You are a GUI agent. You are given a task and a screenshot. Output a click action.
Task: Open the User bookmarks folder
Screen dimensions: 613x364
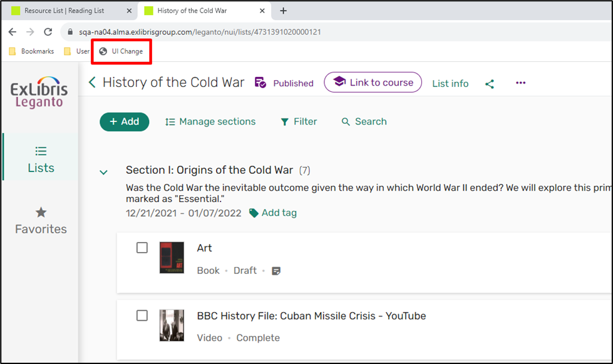pos(76,51)
